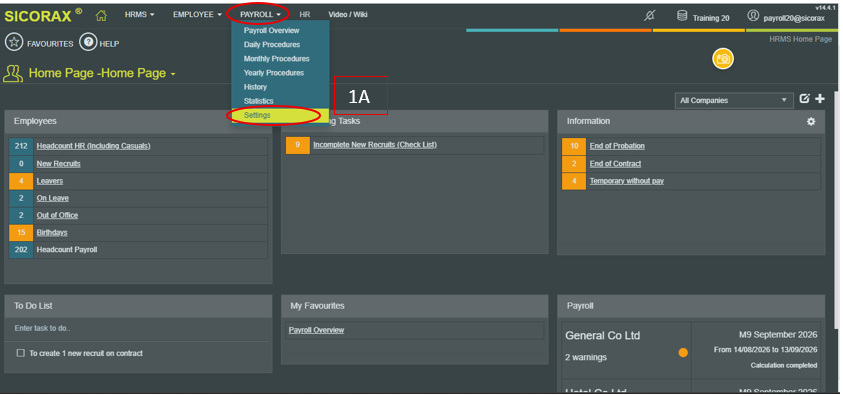Image resolution: width=843 pixels, height=396 pixels.
Task: Click the 202 Headcount Payroll badge
Action: [x=21, y=250]
